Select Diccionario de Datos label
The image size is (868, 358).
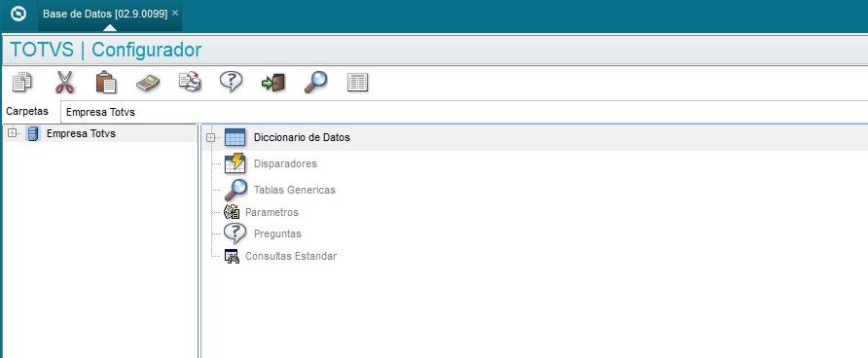click(x=302, y=137)
